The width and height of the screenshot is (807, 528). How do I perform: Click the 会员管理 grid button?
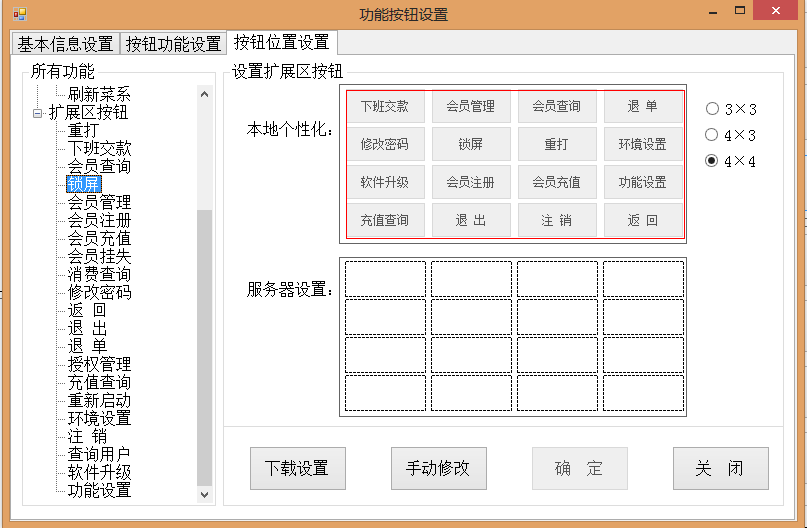(x=471, y=107)
